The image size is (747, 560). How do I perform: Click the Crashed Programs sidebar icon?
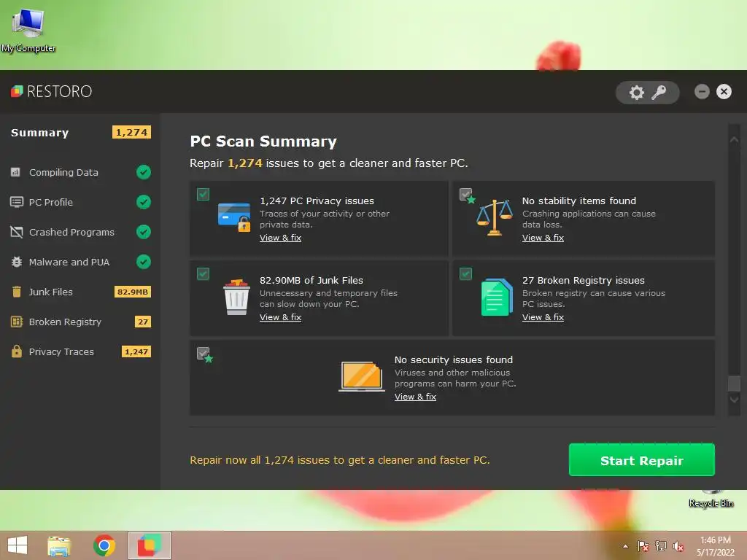coord(17,232)
